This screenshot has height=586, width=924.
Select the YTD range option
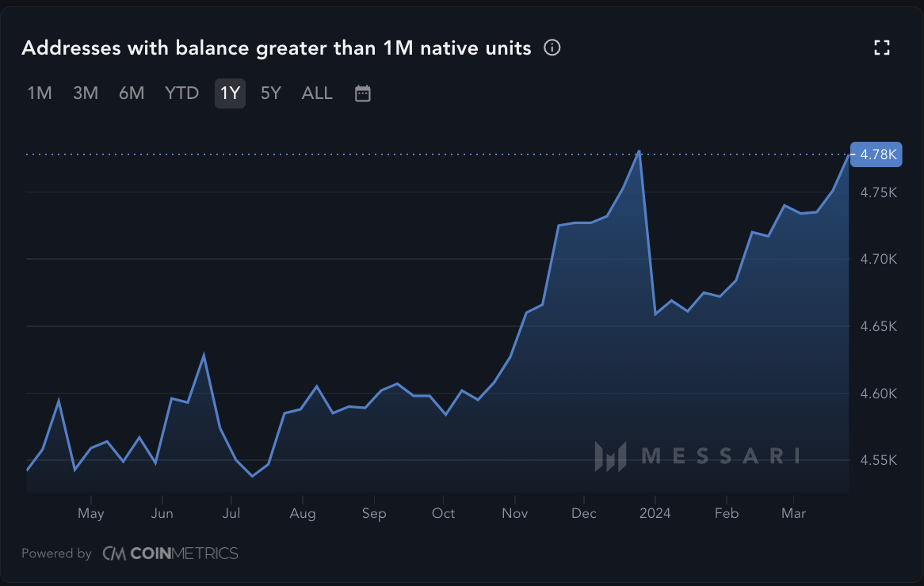coord(181,93)
